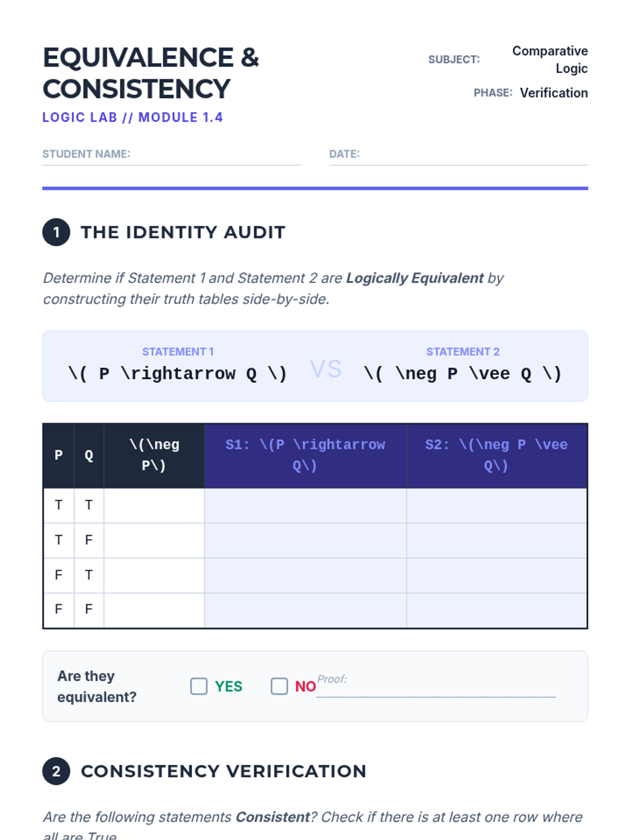Screen dimensions: 630x840
Task: Check the NO equivalence checkbox
Action: point(279,686)
